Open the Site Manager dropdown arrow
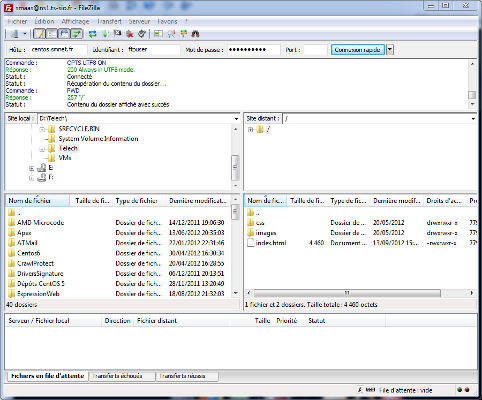The width and height of the screenshot is (482, 400). click(x=25, y=34)
